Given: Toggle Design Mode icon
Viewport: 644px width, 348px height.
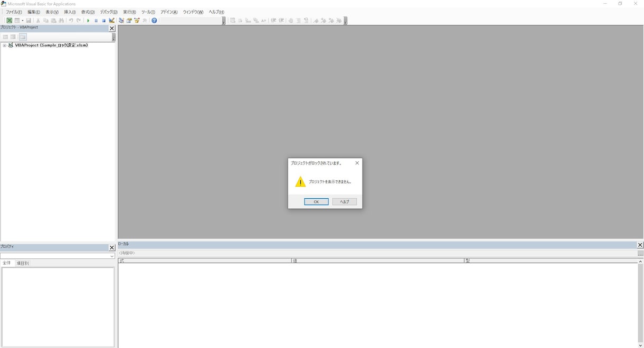Looking at the screenshot, I should (x=112, y=21).
